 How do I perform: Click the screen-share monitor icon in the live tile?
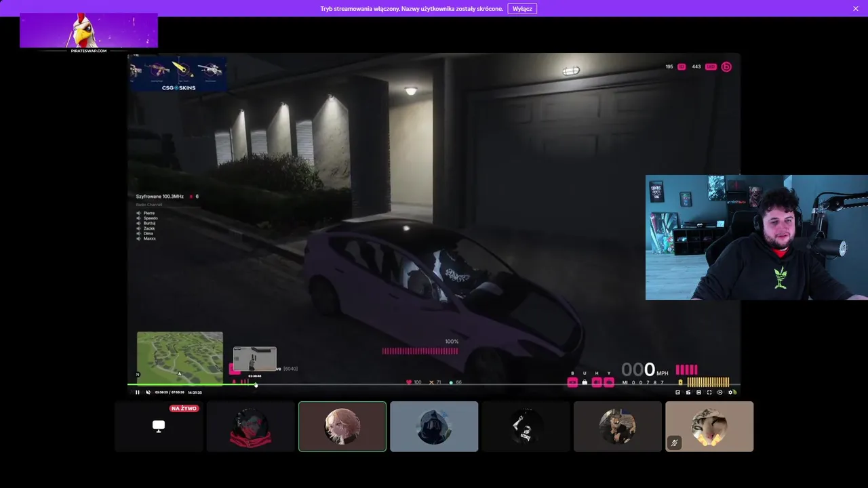coord(159,426)
